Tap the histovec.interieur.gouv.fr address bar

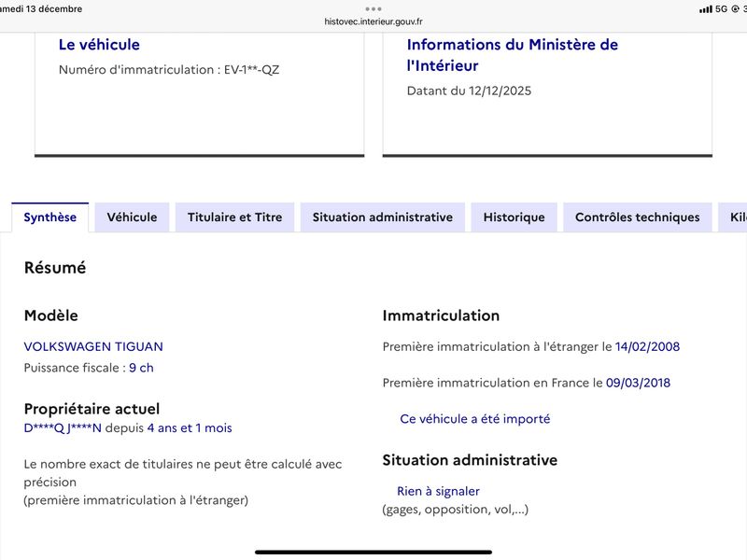click(x=373, y=21)
